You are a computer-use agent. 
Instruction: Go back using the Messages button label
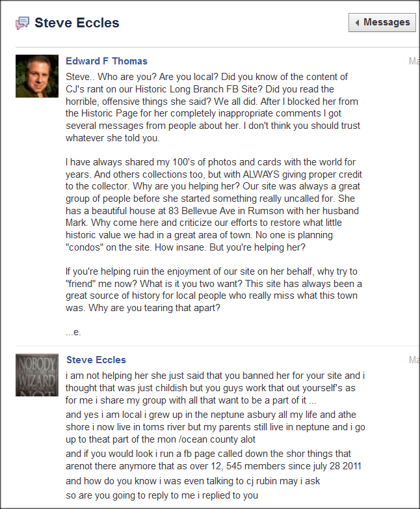(386, 23)
